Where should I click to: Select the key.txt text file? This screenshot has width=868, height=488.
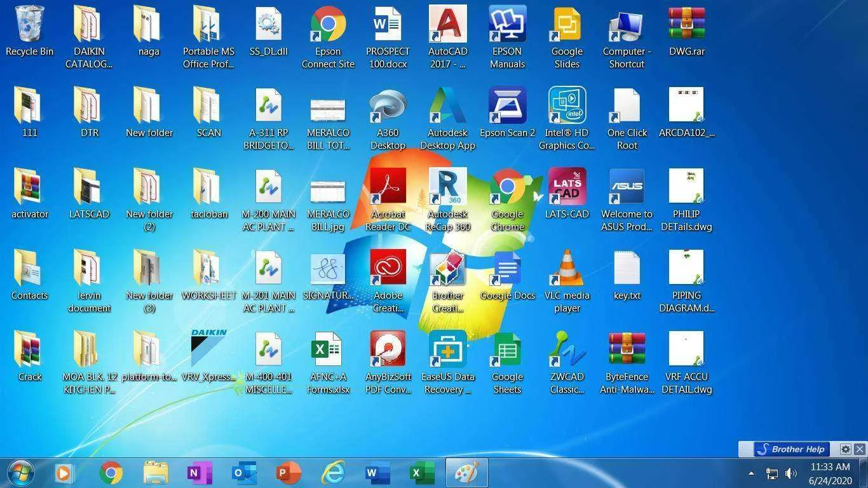tap(627, 276)
